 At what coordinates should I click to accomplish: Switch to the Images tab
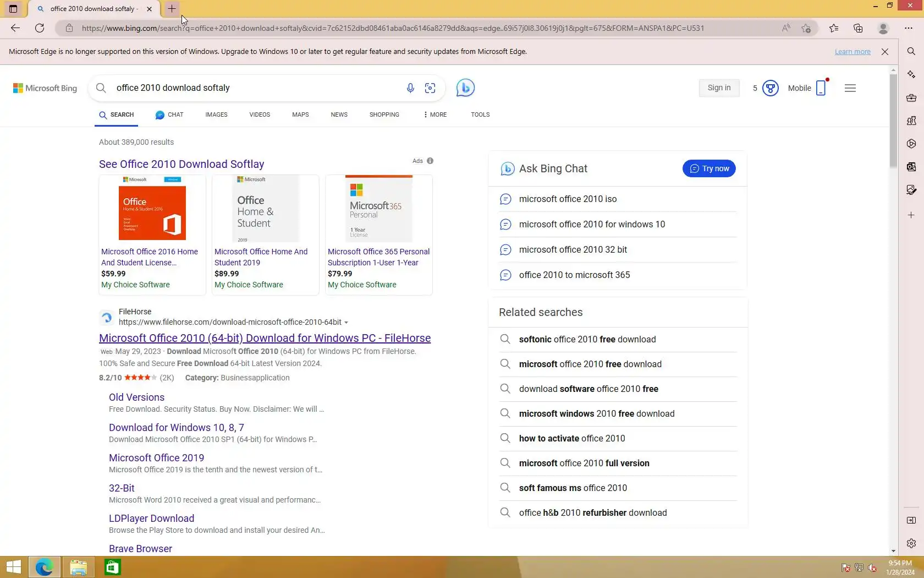(x=216, y=114)
